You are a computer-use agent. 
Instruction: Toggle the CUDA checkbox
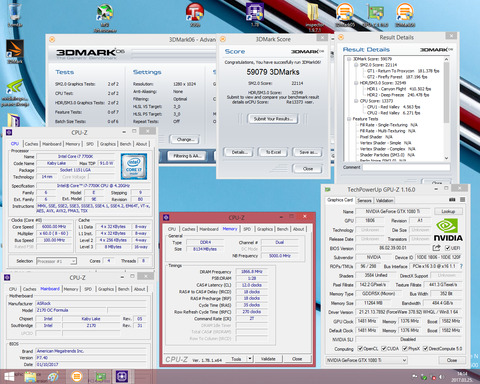coord(384,348)
